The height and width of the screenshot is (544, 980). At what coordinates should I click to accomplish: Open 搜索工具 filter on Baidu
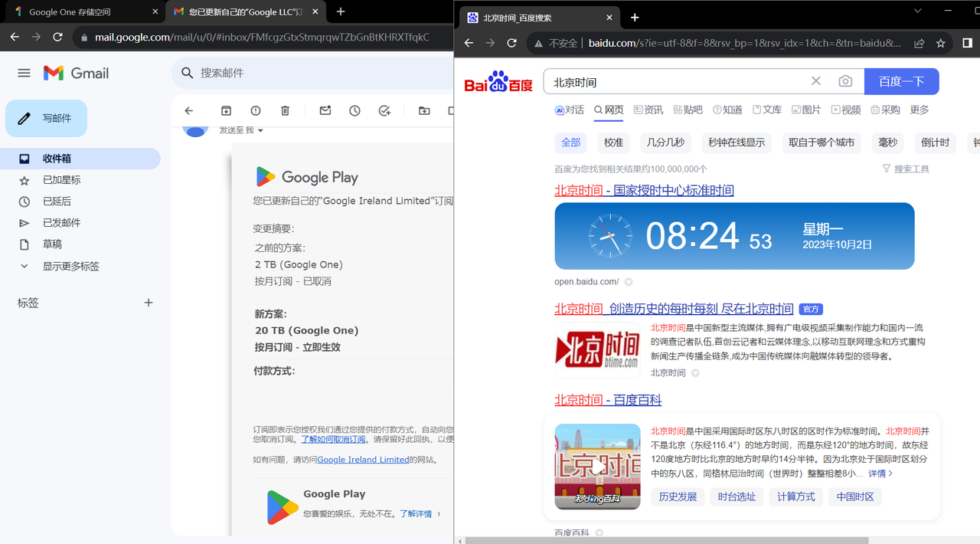coord(906,169)
